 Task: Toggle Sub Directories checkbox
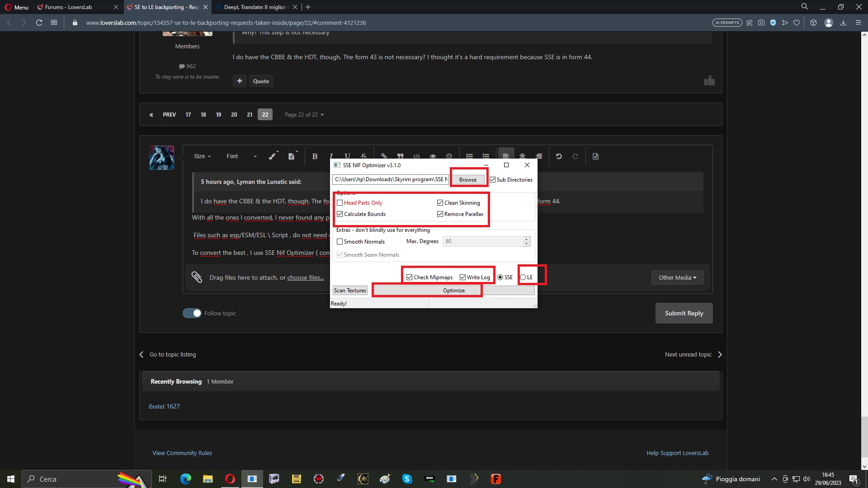[x=493, y=180]
